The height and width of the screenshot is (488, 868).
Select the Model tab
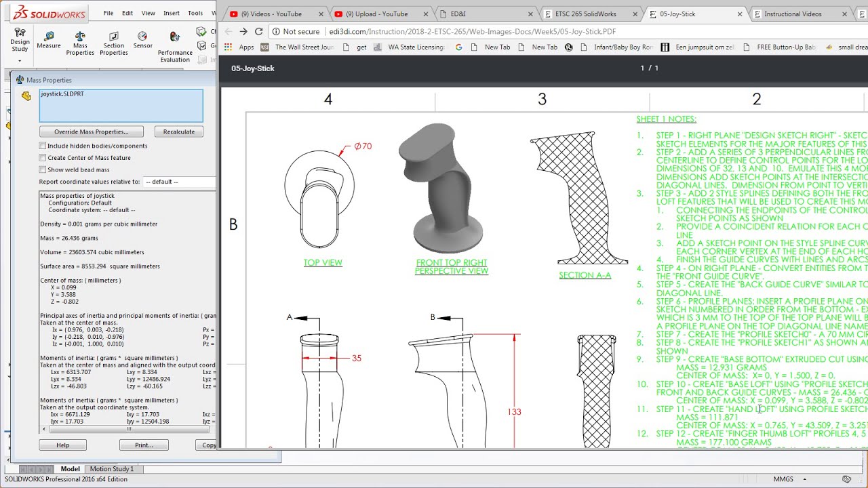[70, 469]
